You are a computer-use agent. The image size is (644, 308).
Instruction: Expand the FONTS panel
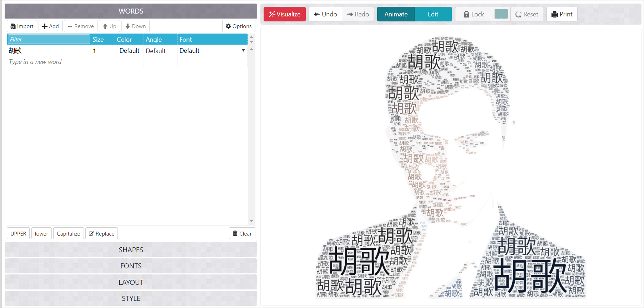(x=131, y=266)
